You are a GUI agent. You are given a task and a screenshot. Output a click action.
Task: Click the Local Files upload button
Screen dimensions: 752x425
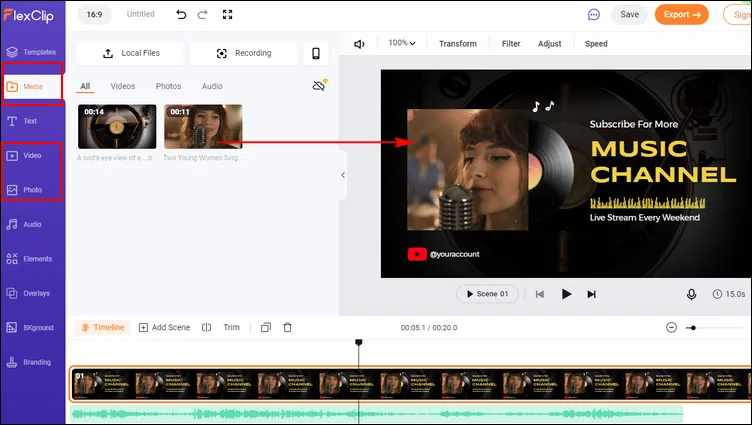[130, 53]
